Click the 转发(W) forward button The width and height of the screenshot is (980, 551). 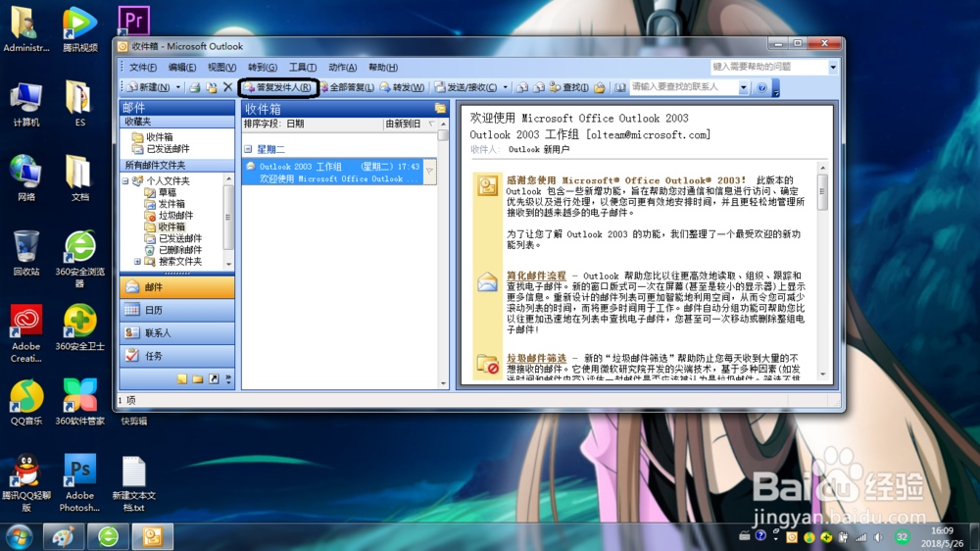(x=403, y=87)
